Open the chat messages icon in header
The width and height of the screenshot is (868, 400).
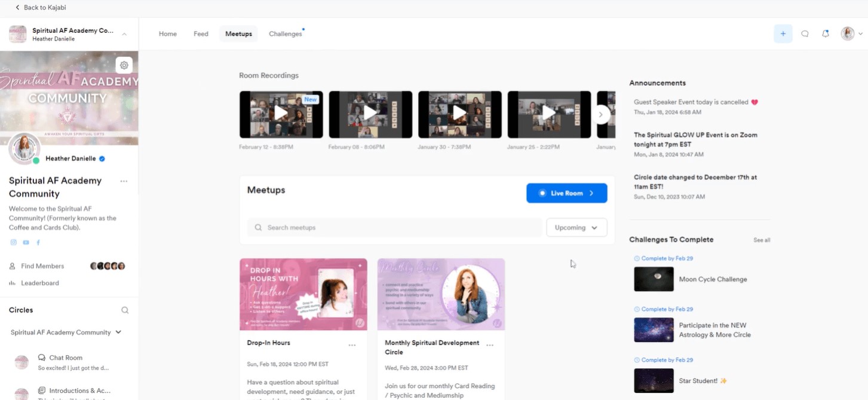tap(805, 34)
